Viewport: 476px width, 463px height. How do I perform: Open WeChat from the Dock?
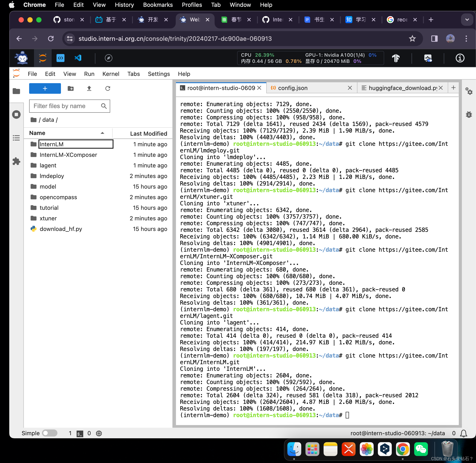click(421, 449)
